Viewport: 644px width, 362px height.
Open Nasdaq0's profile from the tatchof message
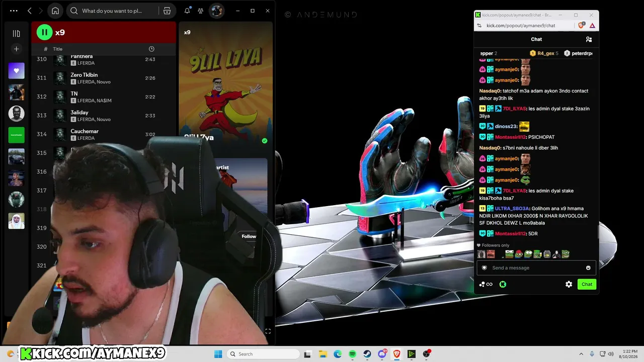[x=490, y=91]
